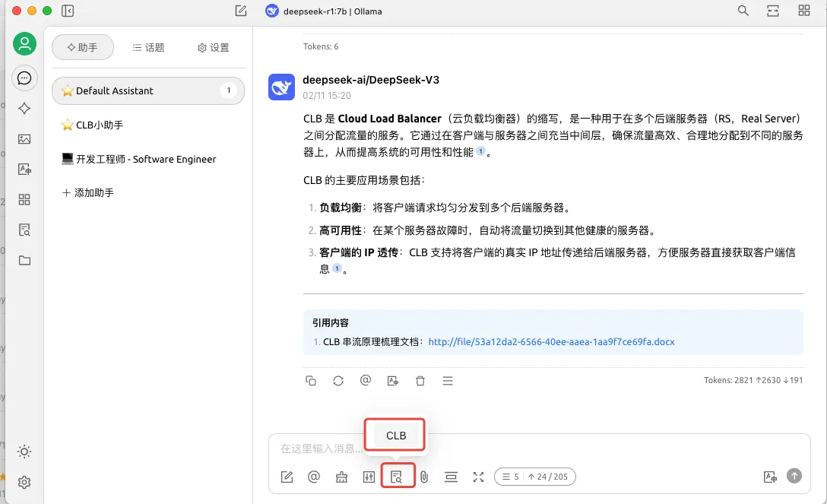This screenshot has height=504, width=827.
Task: Open the knowledge base sidebar icon
Action: click(x=24, y=230)
